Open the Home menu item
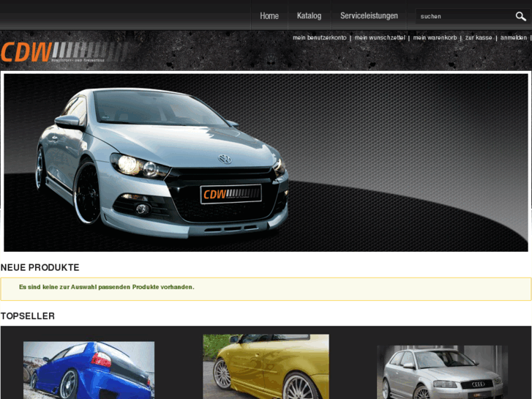This screenshot has width=532, height=399. 269,15
